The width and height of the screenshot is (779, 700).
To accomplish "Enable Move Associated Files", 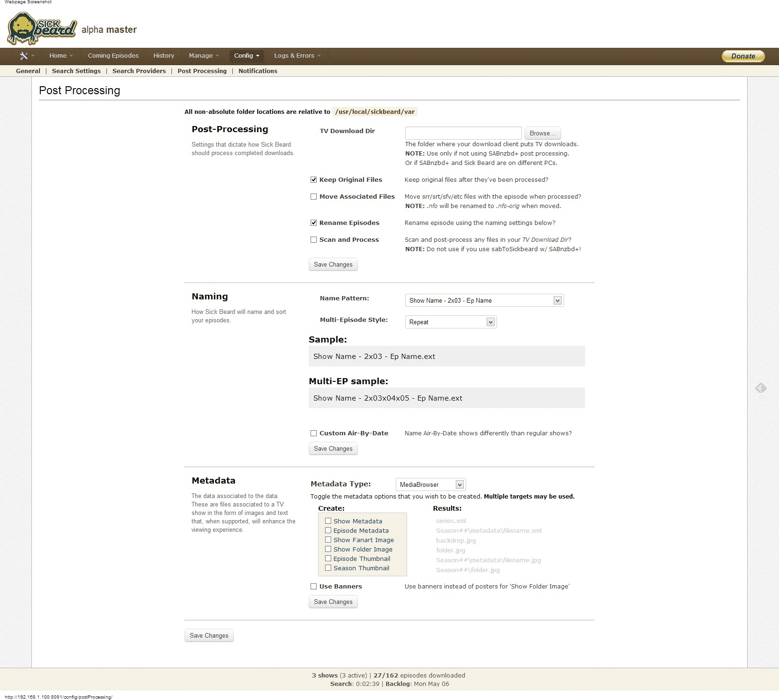I will (314, 197).
